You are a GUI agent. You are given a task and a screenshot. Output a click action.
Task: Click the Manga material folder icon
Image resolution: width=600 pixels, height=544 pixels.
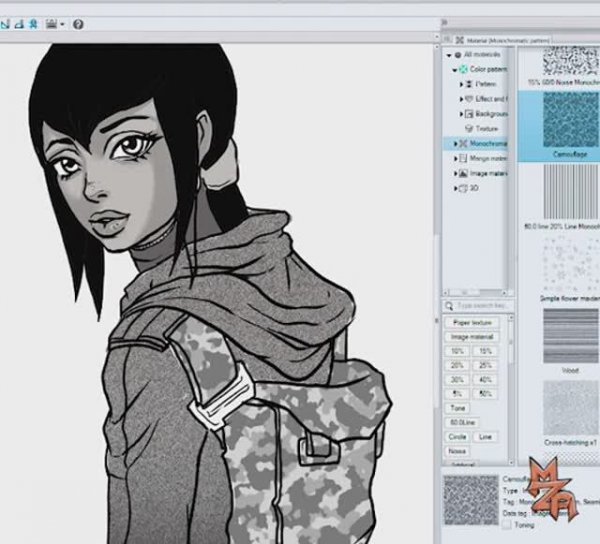[463, 158]
